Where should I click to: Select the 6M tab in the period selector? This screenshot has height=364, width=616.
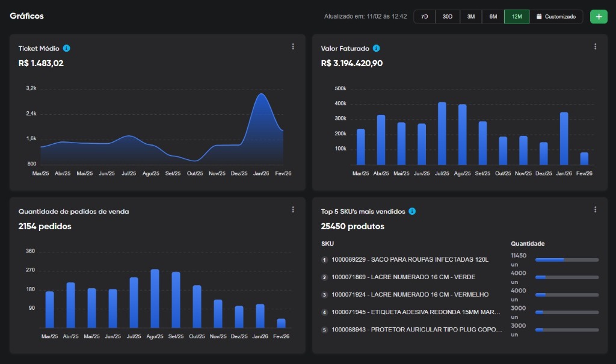(493, 16)
